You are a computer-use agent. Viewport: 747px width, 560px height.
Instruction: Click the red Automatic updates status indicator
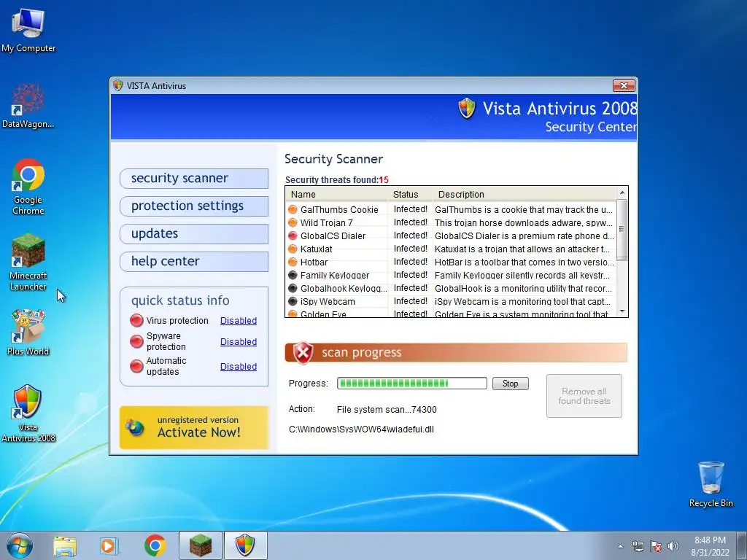click(136, 366)
